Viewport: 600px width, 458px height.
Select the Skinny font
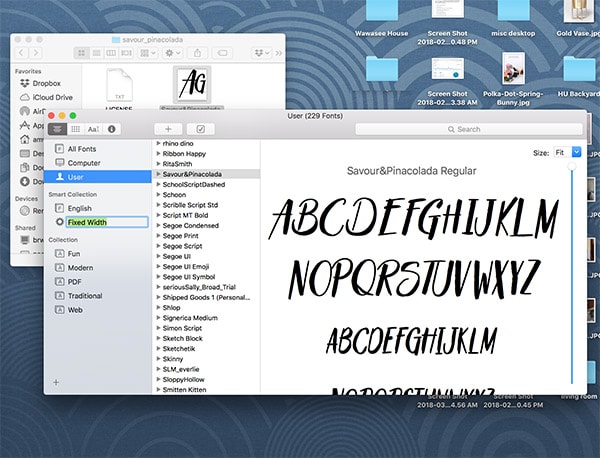click(x=206, y=359)
